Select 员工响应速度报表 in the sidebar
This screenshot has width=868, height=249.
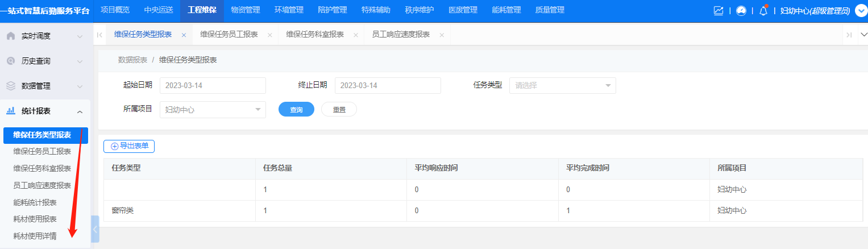click(42, 185)
